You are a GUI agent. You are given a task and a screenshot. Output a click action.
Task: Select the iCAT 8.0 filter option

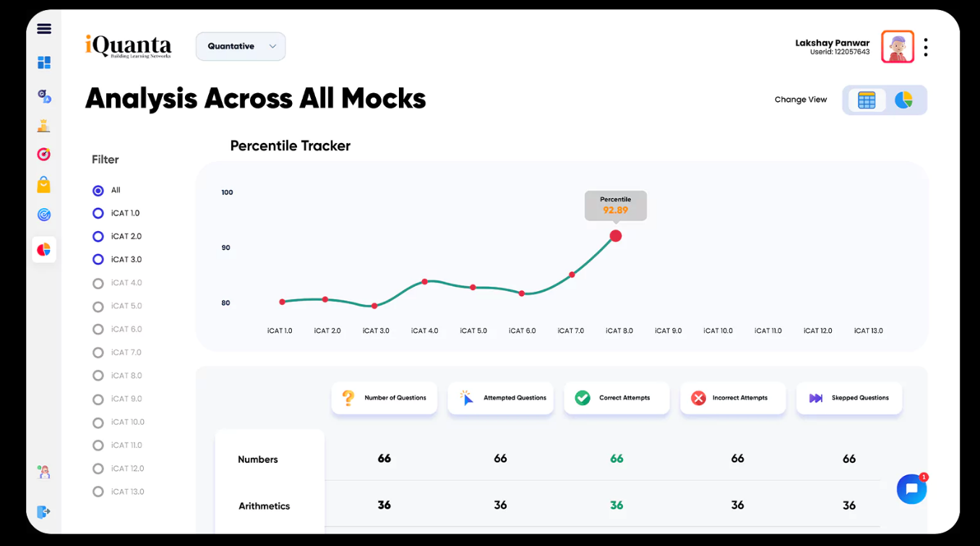click(x=118, y=376)
